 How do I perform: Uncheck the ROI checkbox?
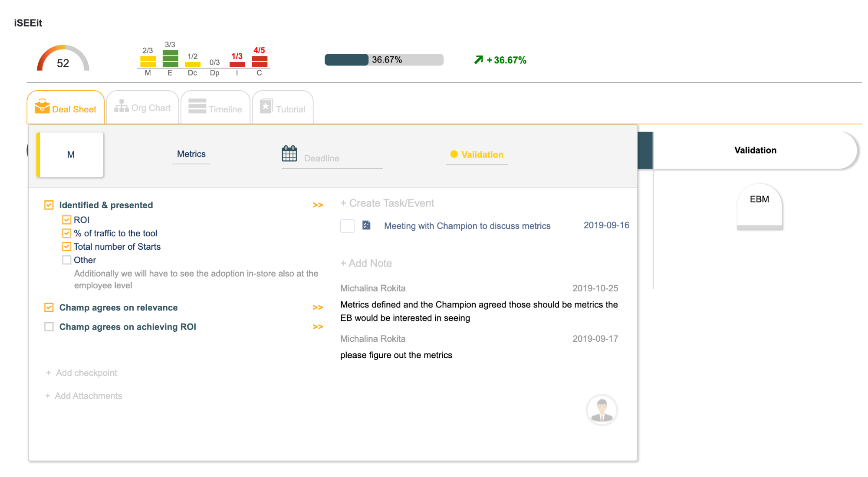click(x=66, y=220)
